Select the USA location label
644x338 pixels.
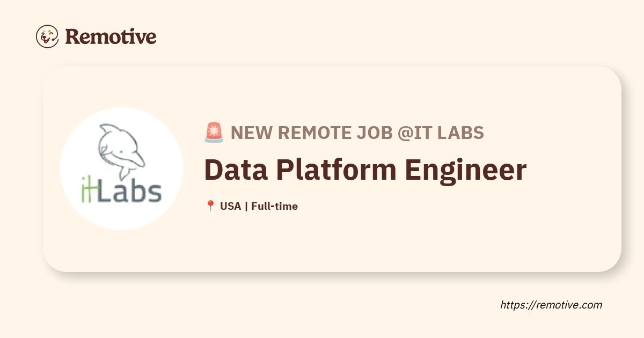(x=230, y=206)
